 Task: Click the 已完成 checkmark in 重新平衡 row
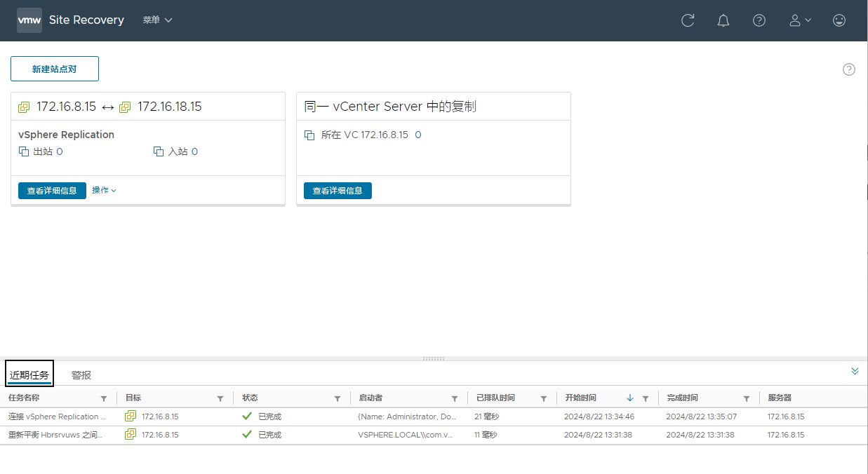click(247, 435)
